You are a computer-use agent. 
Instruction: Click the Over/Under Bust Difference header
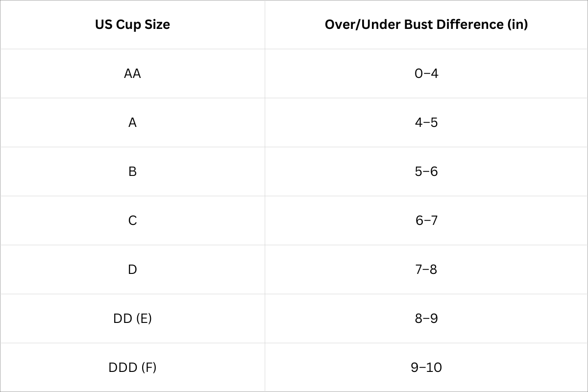click(426, 24)
